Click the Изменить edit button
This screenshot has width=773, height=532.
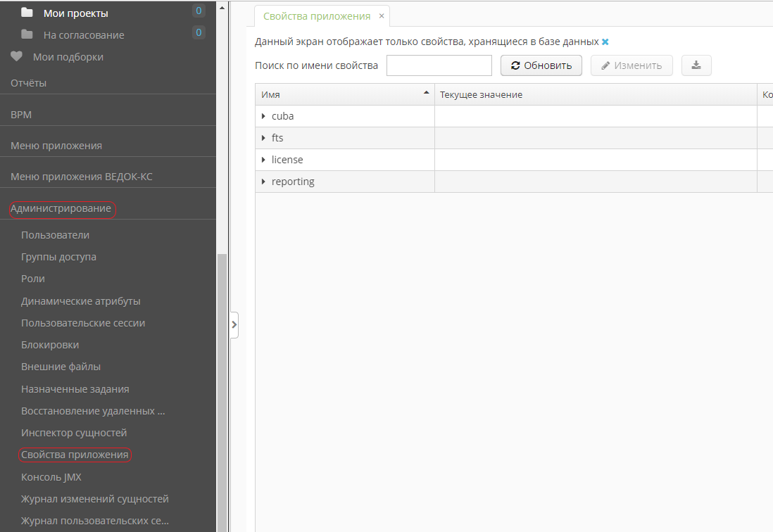[631, 65]
